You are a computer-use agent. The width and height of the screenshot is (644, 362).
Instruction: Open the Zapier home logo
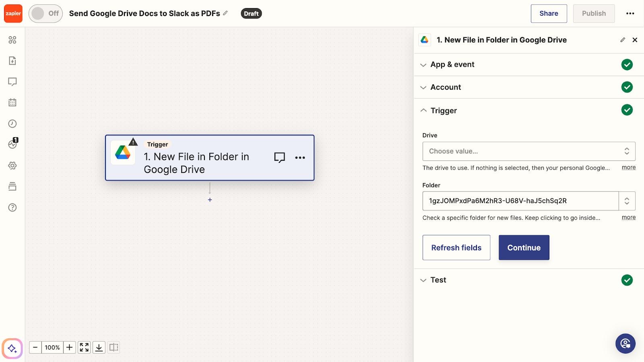click(13, 14)
